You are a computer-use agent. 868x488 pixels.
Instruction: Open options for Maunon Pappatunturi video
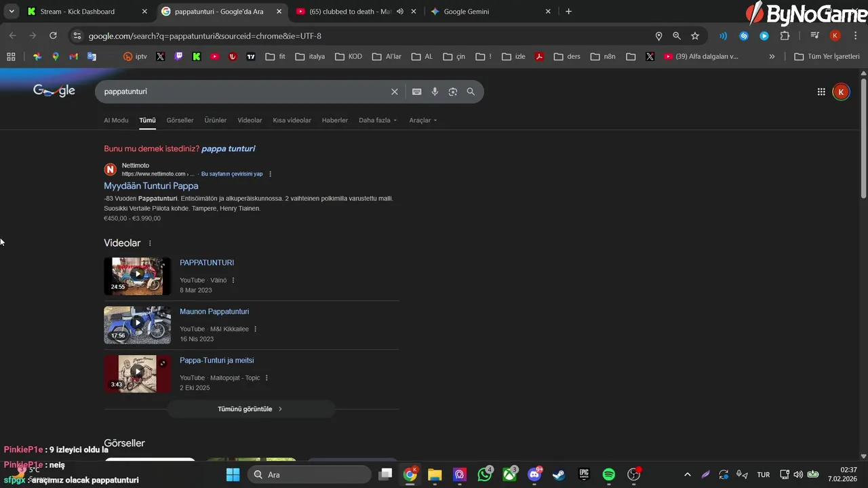tap(255, 329)
